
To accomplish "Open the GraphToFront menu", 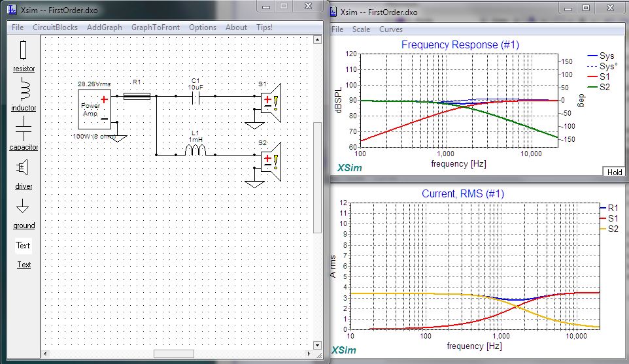I will coord(156,27).
